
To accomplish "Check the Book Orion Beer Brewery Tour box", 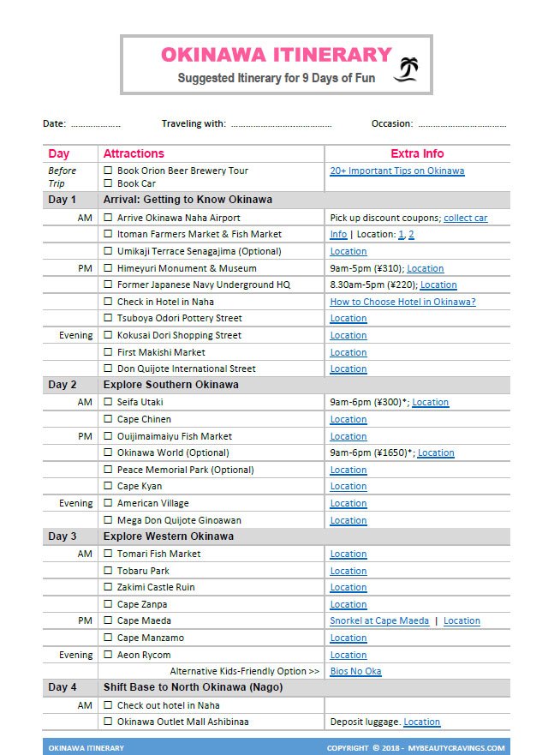I will [x=108, y=171].
